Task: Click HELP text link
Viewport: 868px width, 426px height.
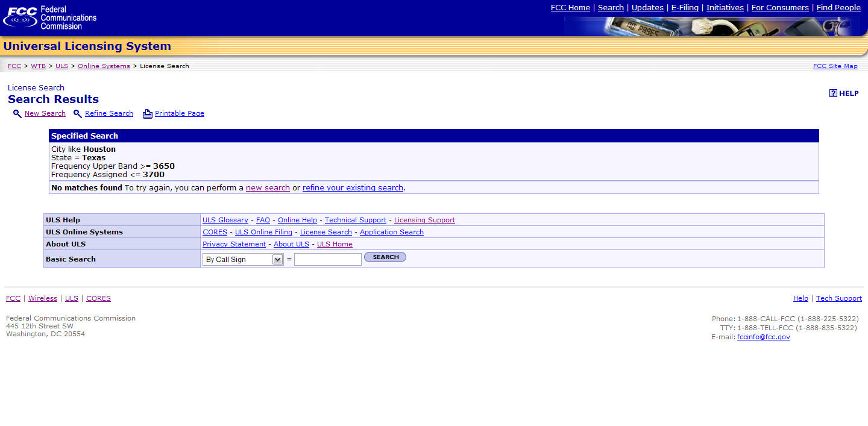Action: pos(849,93)
